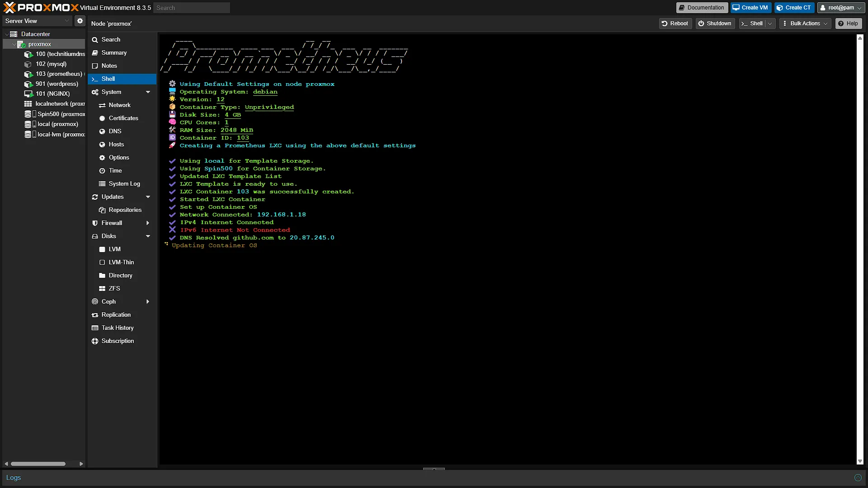The width and height of the screenshot is (868, 488).
Task: Expand the Ceph section arrow
Action: [148, 302]
